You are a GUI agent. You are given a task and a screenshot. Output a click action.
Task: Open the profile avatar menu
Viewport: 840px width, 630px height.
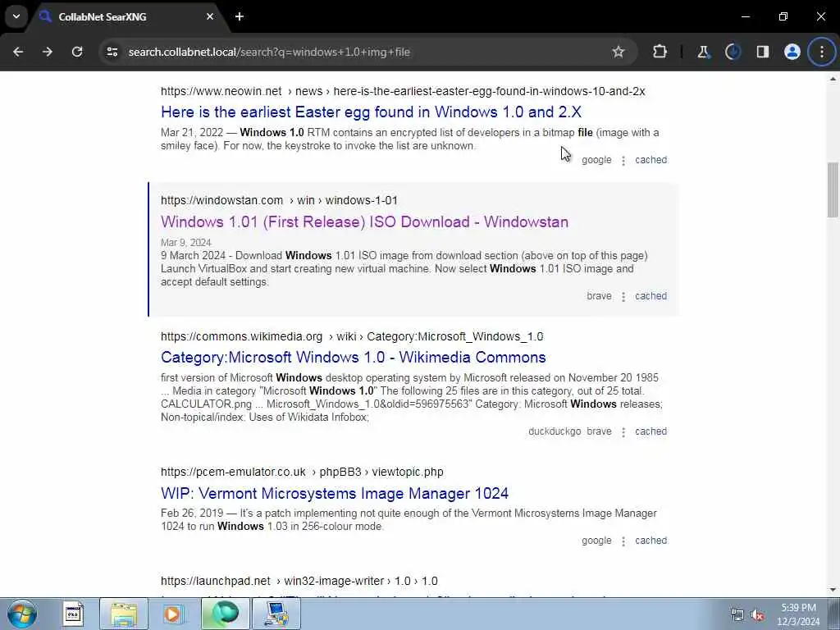[x=792, y=52]
